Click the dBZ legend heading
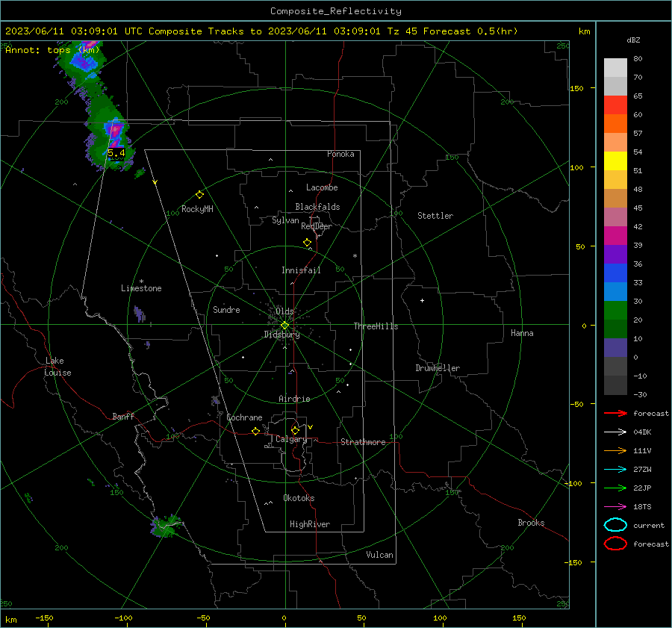 point(633,40)
